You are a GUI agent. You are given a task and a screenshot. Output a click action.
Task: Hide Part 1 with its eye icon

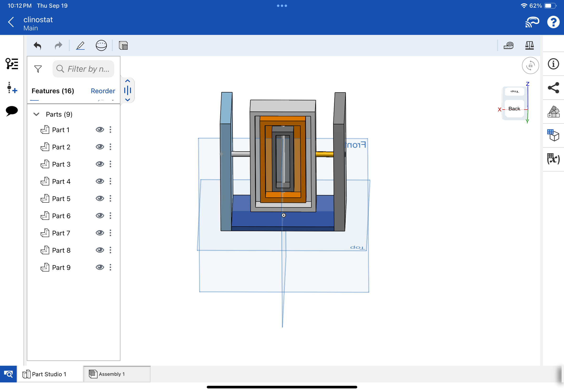pyautogui.click(x=100, y=130)
